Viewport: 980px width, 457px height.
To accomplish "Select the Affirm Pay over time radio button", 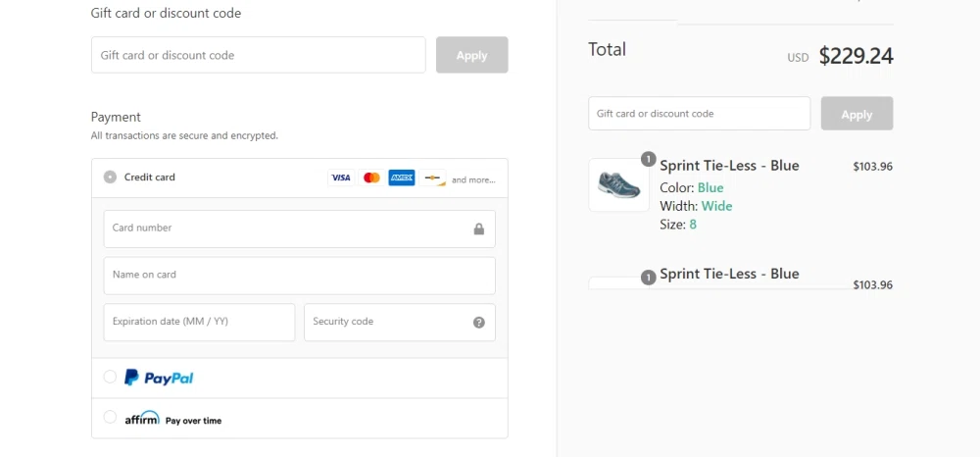I will [110, 417].
